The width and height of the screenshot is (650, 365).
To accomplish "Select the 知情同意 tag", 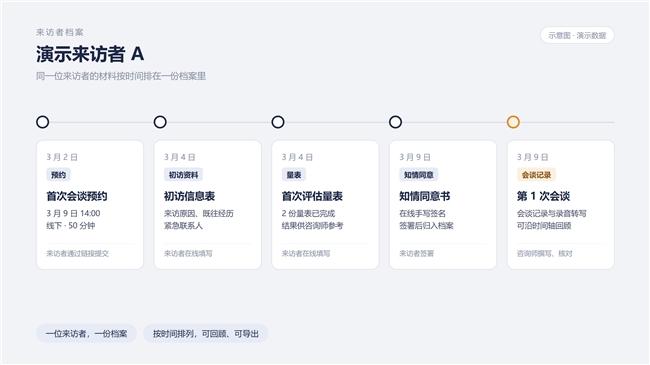I will [419, 175].
